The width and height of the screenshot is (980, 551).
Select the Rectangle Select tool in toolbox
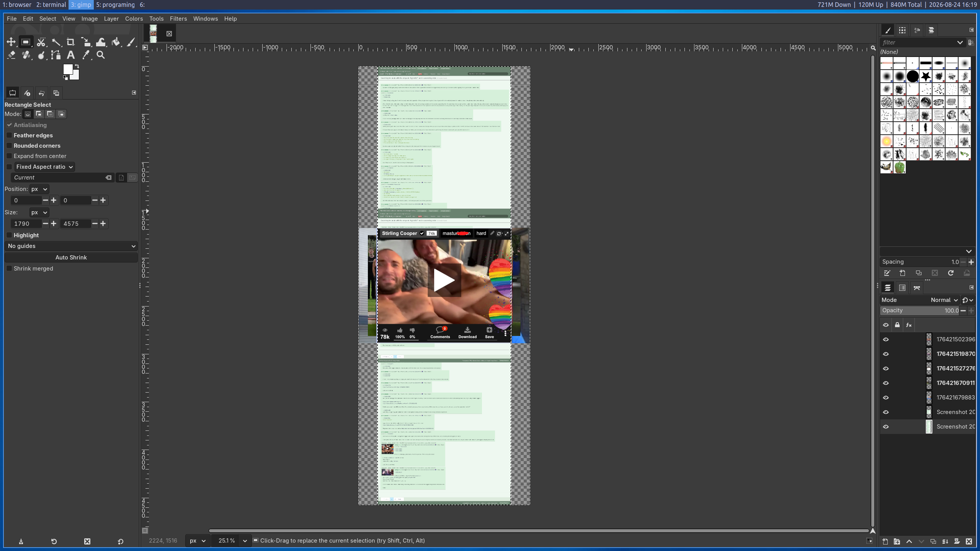26,42
